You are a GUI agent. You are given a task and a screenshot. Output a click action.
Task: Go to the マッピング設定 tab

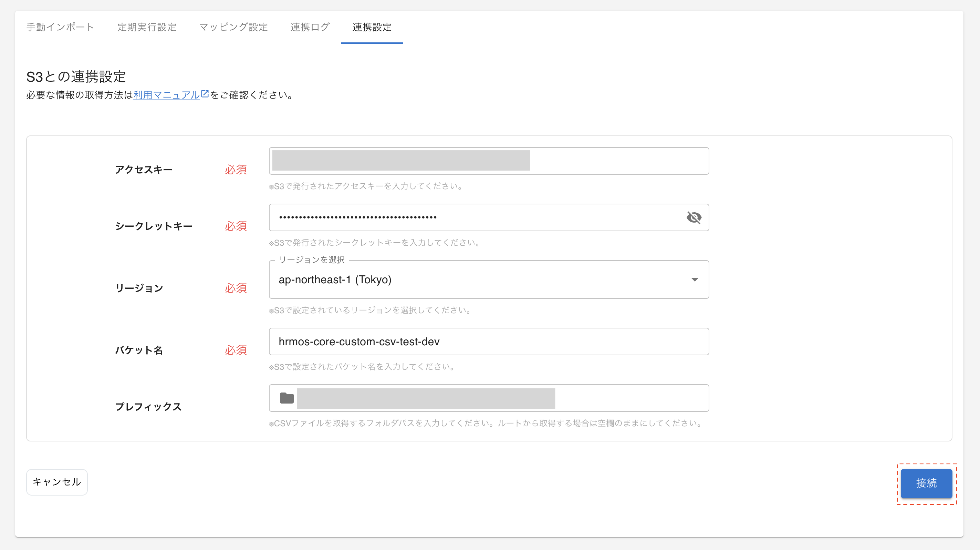tap(233, 27)
